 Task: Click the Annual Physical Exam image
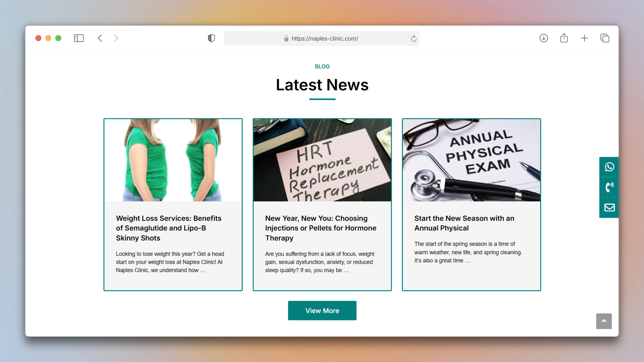pos(471,160)
